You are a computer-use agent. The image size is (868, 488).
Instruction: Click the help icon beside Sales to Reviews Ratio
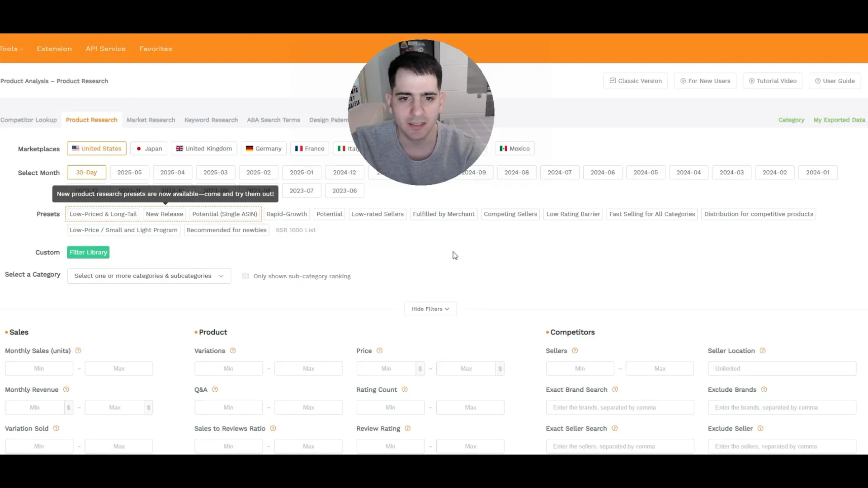coord(273,428)
